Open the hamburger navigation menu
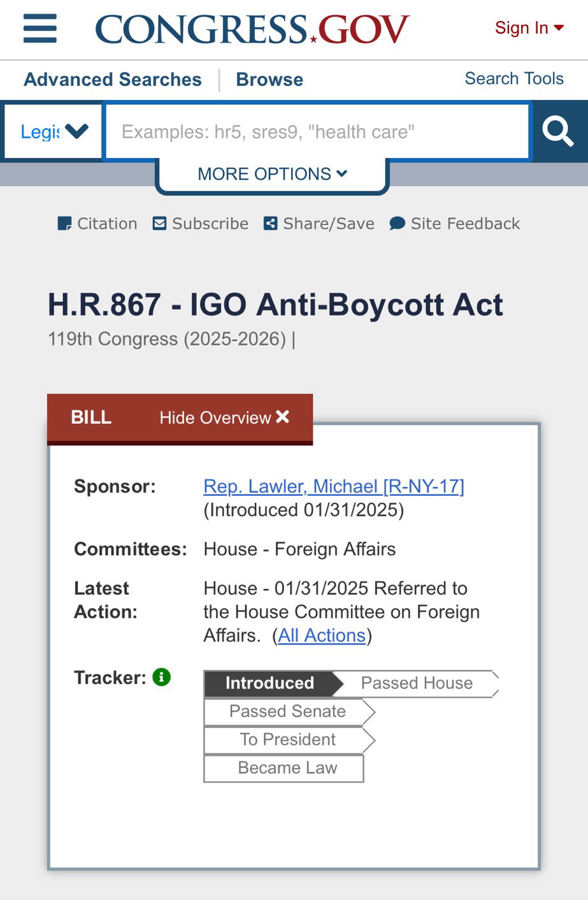Viewport: 588px width, 900px height. point(40,29)
